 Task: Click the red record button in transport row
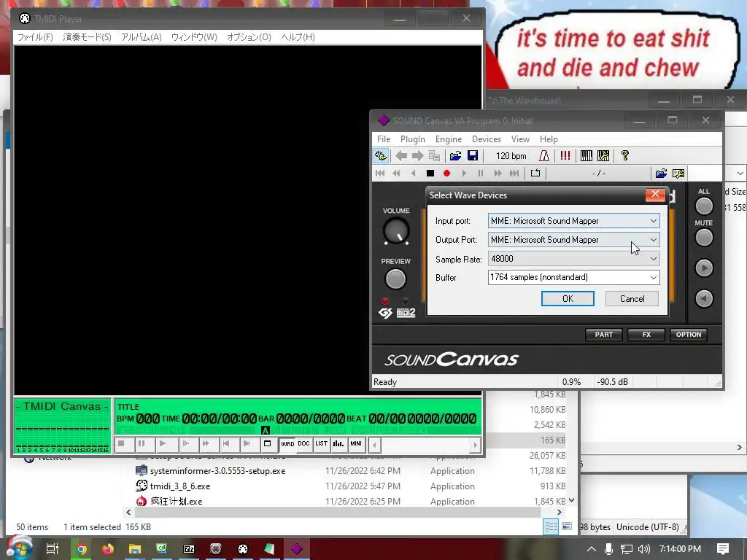[x=447, y=174]
